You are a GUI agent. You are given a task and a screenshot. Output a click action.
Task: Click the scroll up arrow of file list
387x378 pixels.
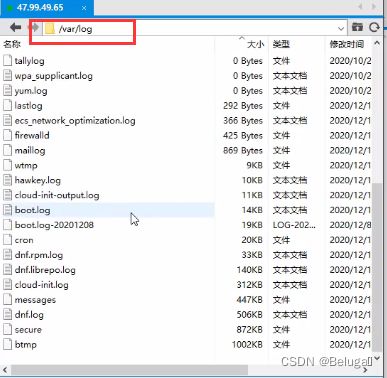(x=377, y=43)
